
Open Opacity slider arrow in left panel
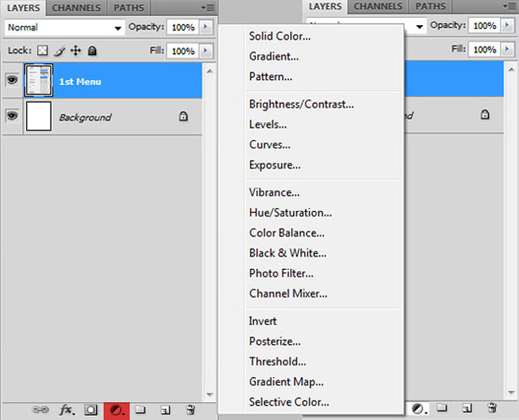[206, 27]
